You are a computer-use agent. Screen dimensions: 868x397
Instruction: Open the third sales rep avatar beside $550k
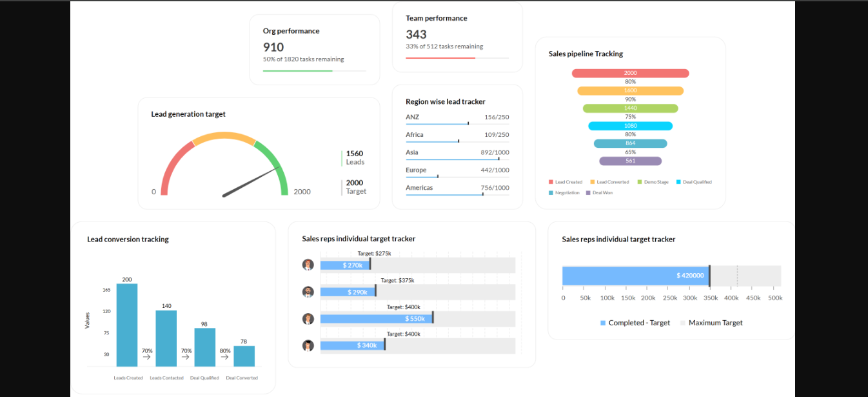308,318
